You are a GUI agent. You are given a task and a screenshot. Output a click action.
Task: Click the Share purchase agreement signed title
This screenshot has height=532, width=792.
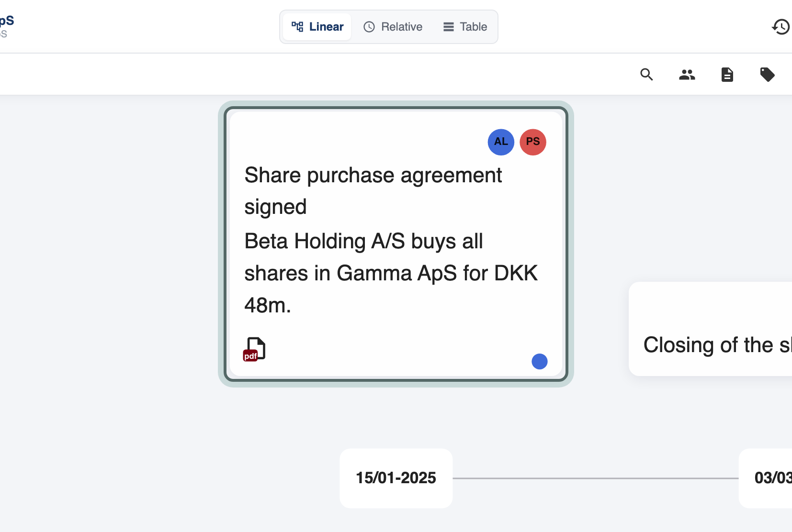(373, 191)
